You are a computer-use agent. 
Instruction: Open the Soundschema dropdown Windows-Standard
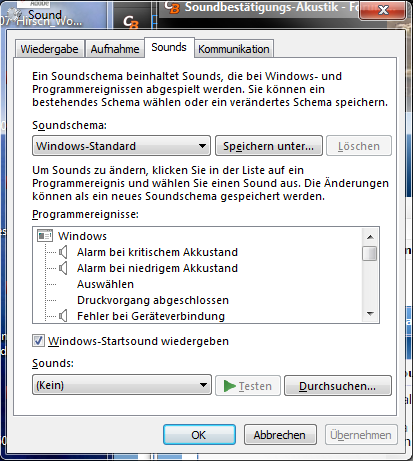121,146
